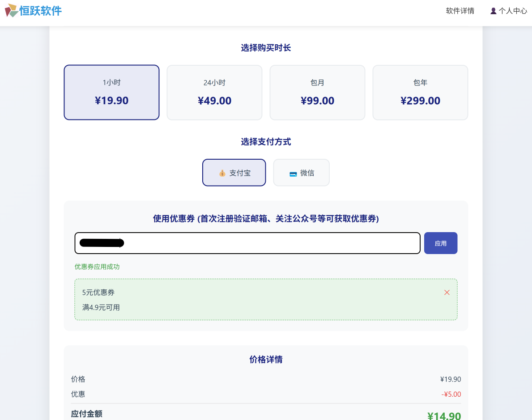
Task: Click the total ¥14.90 amount
Action: pyautogui.click(x=444, y=416)
